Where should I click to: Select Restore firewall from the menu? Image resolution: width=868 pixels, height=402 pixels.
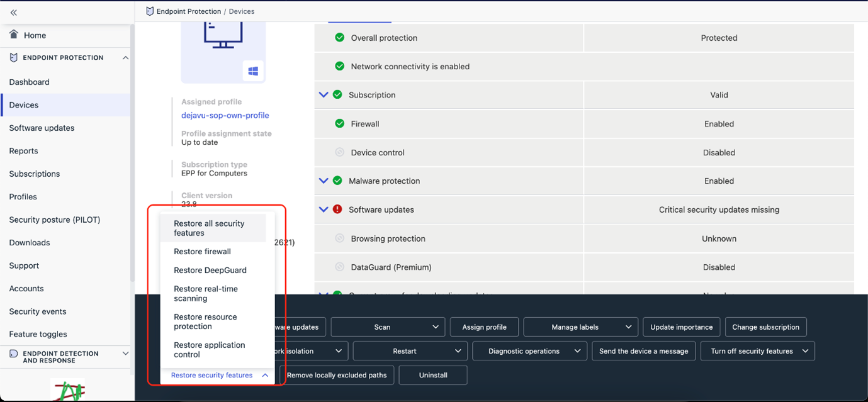pyautogui.click(x=213, y=252)
